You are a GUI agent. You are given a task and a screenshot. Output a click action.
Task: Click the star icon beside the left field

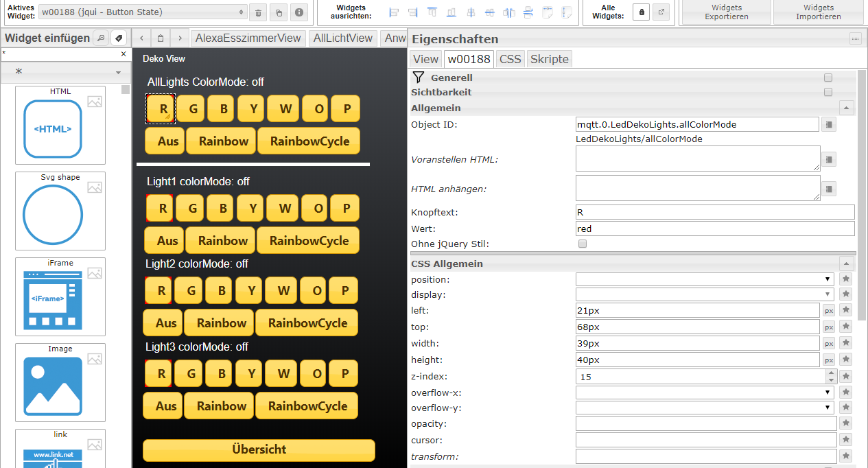pos(846,310)
